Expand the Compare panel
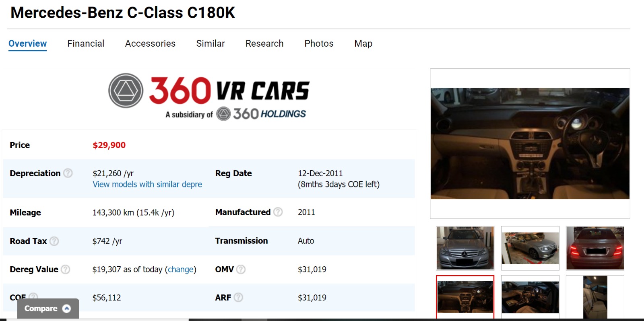 [48, 309]
